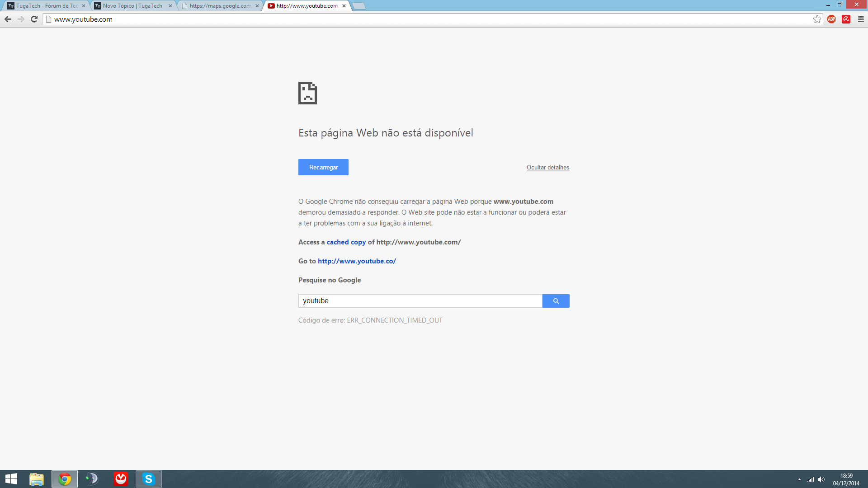This screenshot has height=488, width=868.
Task: Open Skype from the taskbar
Action: pyautogui.click(x=148, y=479)
